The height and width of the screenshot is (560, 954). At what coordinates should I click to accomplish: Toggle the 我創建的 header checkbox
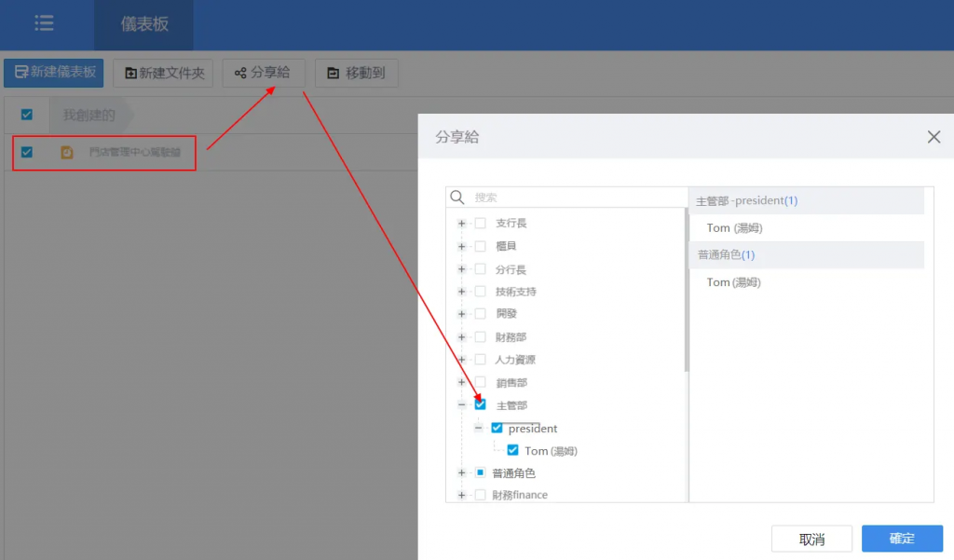tap(27, 115)
